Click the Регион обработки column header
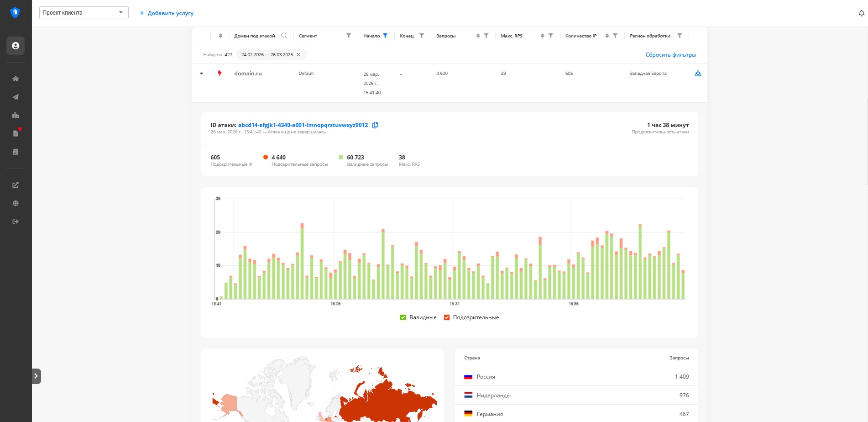The height and width of the screenshot is (422, 868). [650, 36]
